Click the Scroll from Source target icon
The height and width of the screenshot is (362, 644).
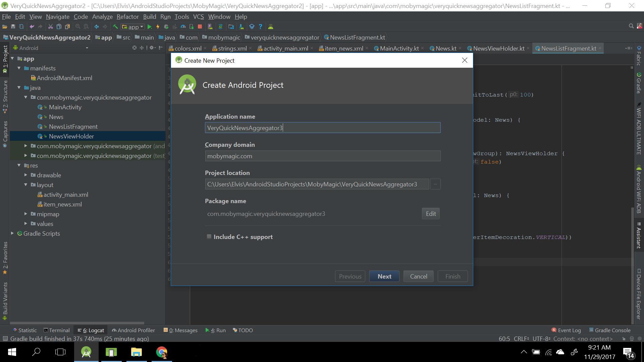coord(135,48)
